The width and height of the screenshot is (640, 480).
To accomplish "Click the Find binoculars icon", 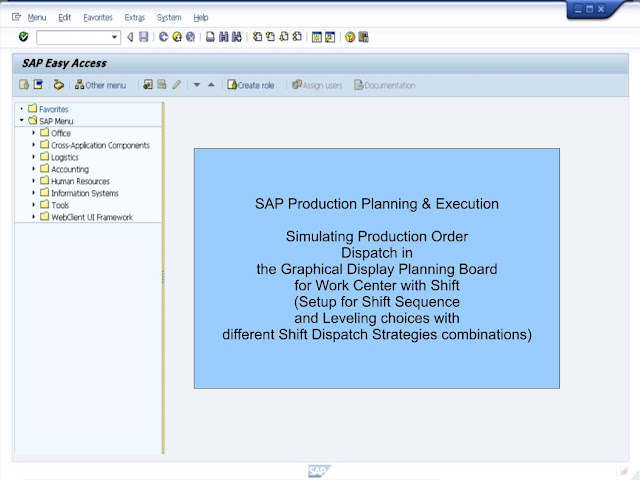I will [224, 37].
